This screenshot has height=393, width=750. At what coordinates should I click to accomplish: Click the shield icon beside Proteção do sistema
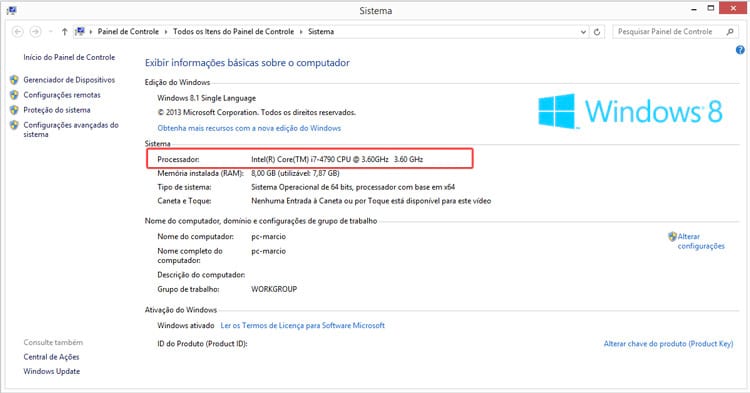tap(14, 110)
